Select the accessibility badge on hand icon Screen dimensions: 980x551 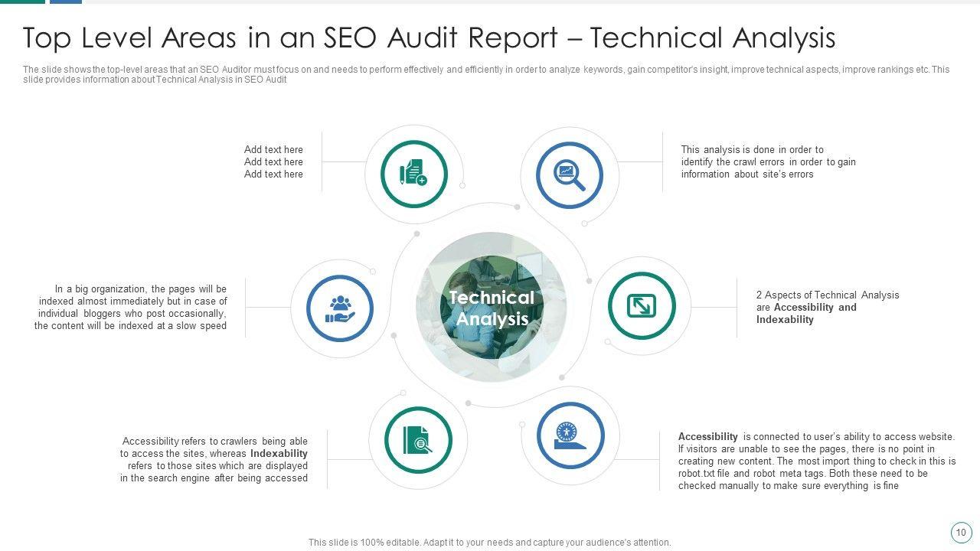click(x=570, y=435)
